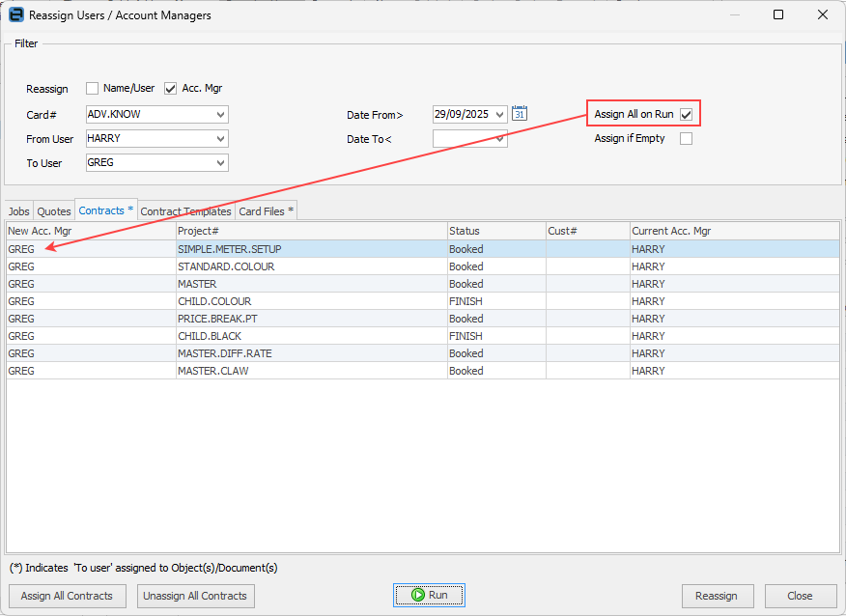Image resolution: width=846 pixels, height=616 pixels.
Task: Disable Assign All on Run checkbox
Action: click(686, 115)
